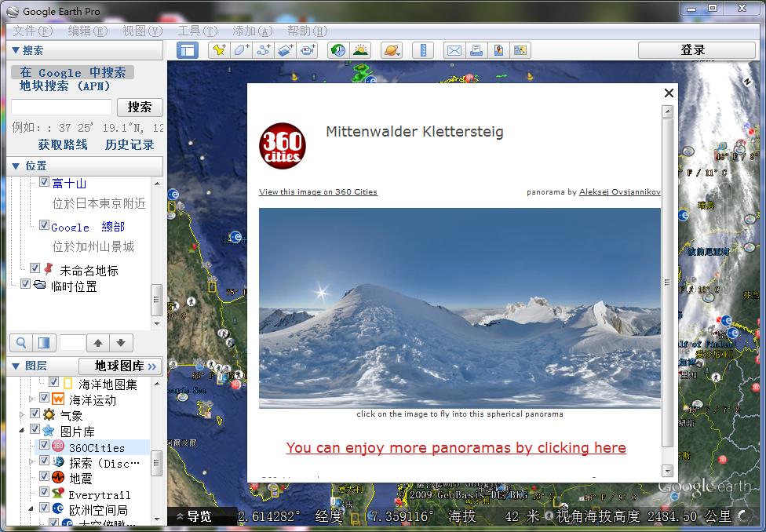
Task: Click the panel view icon beside the magnifier
Action: tap(44, 343)
